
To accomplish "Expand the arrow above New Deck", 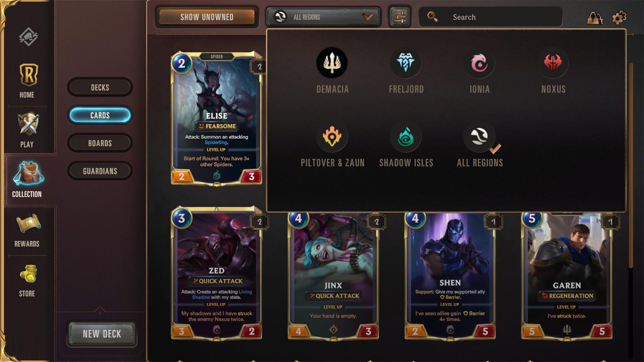I will pyautogui.click(x=100, y=309).
